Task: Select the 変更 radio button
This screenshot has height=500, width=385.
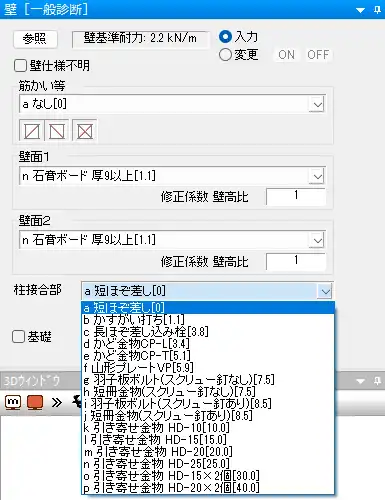Action: 225,54
